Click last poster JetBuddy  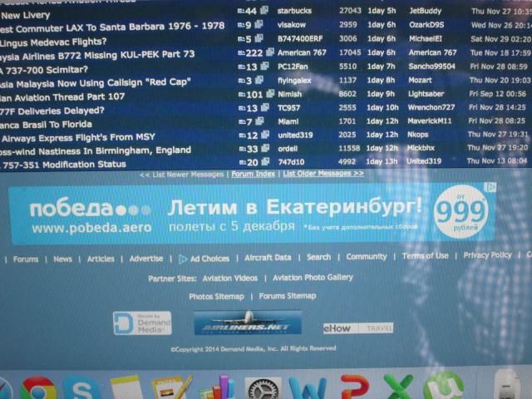[425, 11]
